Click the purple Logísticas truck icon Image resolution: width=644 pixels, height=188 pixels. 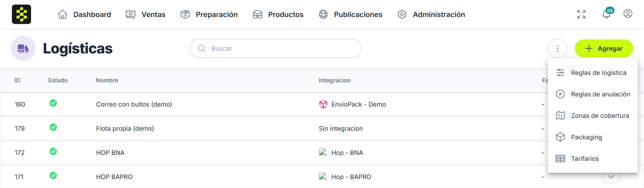point(23,48)
